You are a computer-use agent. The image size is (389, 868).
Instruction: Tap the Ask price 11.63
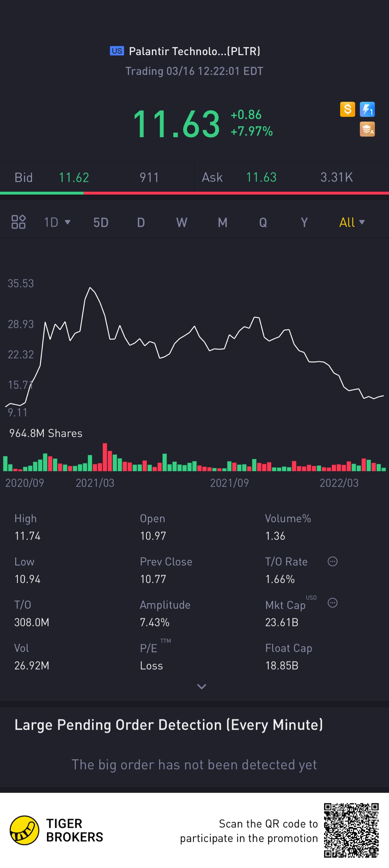261,177
